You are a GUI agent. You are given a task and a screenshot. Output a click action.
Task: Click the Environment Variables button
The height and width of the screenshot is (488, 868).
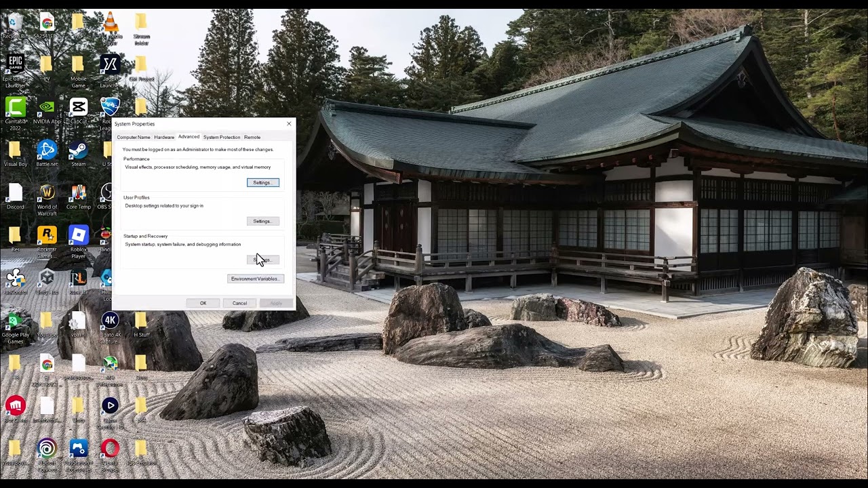256,279
